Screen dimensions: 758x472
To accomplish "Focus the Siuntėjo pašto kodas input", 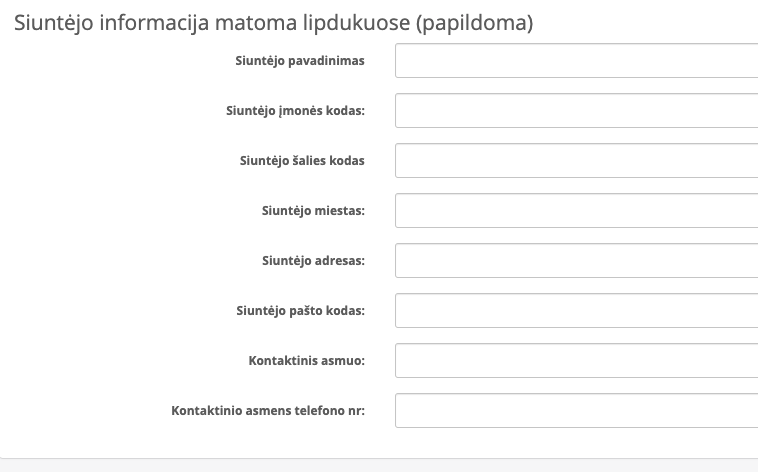I will pyautogui.click(x=576, y=310).
